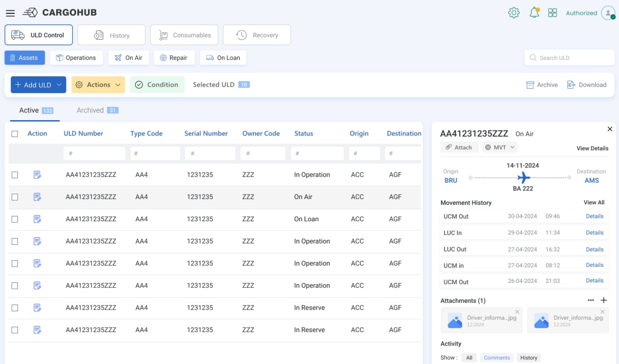Viewport: 619px width, 364px height.
Task: Download the ULD list
Action: click(586, 85)
